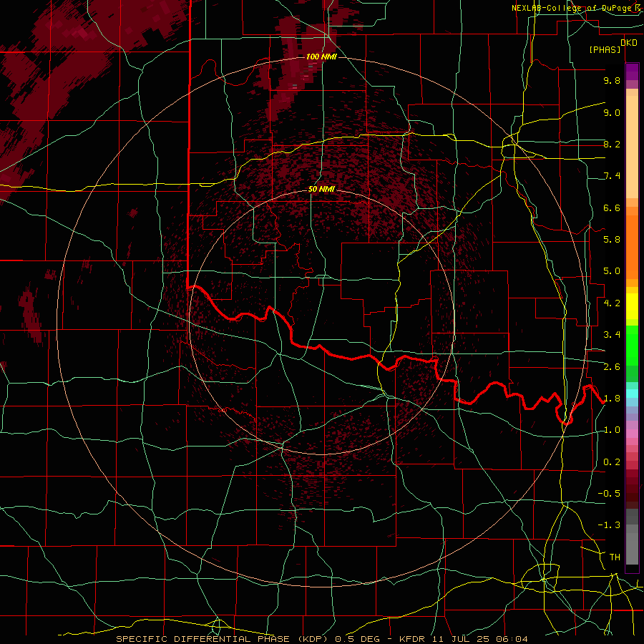The width and height of the screenshot is (644, 644).
Task: Click the "9.0" value on the scale
Action: pos(612,112)
